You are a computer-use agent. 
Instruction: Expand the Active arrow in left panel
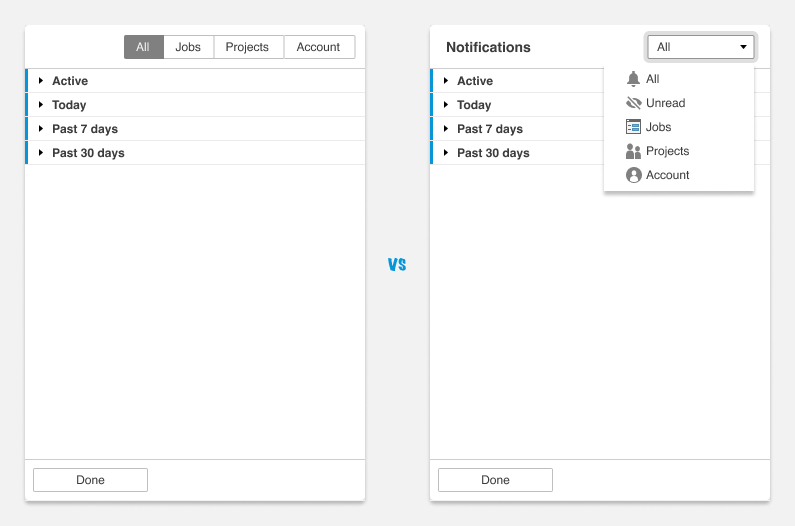41,81
